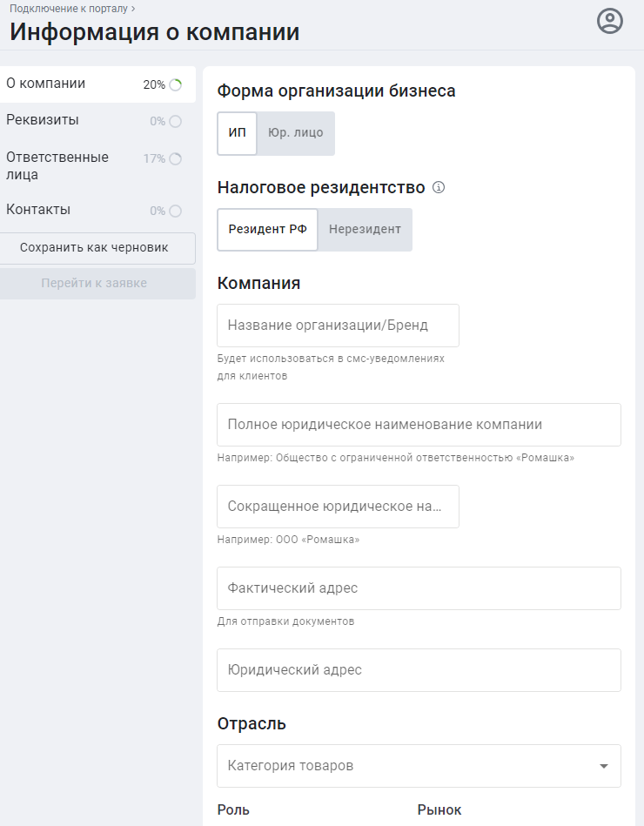The image size is (644, 826).
Task: Click the dropdown arrow in Отрасль section
Action: click(x=603, y=765)
